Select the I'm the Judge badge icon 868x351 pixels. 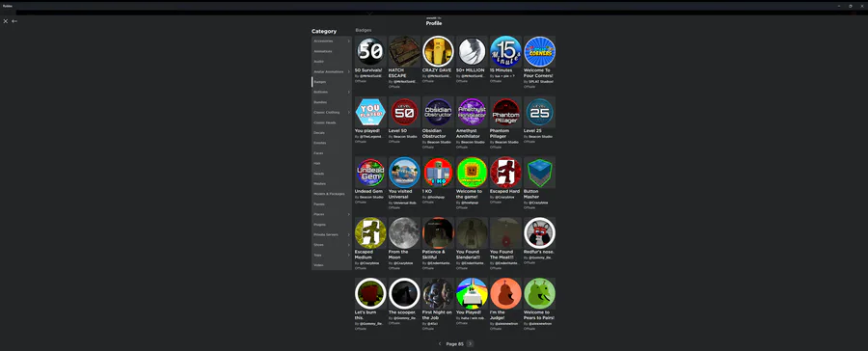[505, 293]
